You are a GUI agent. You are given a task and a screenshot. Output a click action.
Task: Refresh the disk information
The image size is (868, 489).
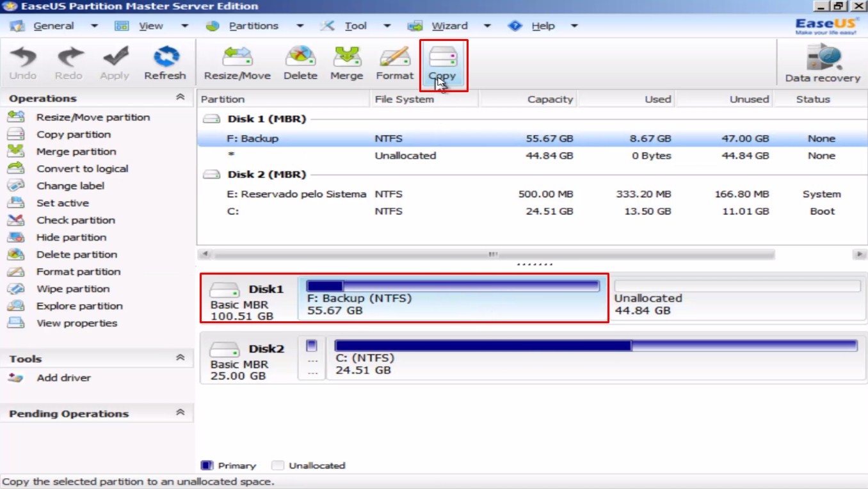coord(165,63)
